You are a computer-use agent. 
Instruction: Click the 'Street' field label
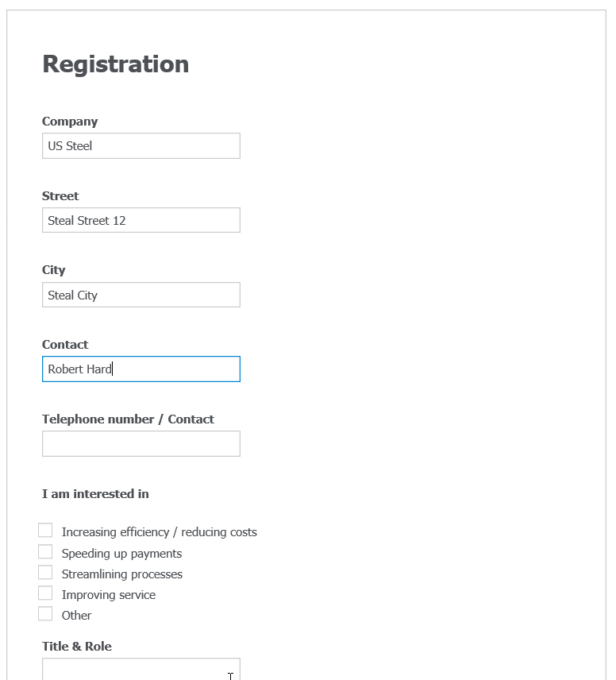click(x=60, y=195)
